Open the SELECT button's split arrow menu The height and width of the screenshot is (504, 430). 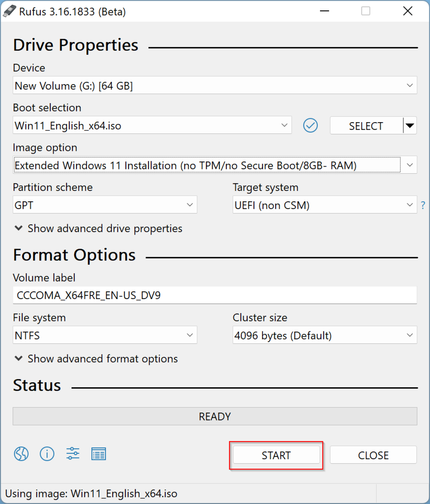tap(410, 126)
